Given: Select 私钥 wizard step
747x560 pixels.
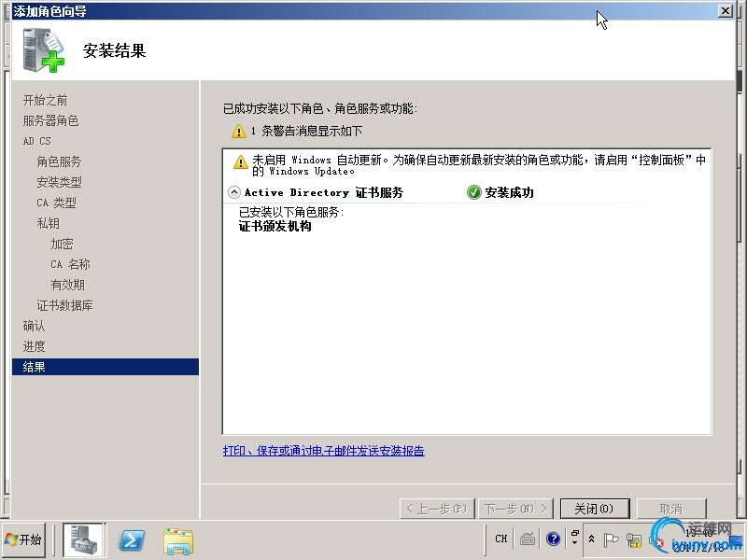Looking at the screenshot, I should (x=49, y=223).
